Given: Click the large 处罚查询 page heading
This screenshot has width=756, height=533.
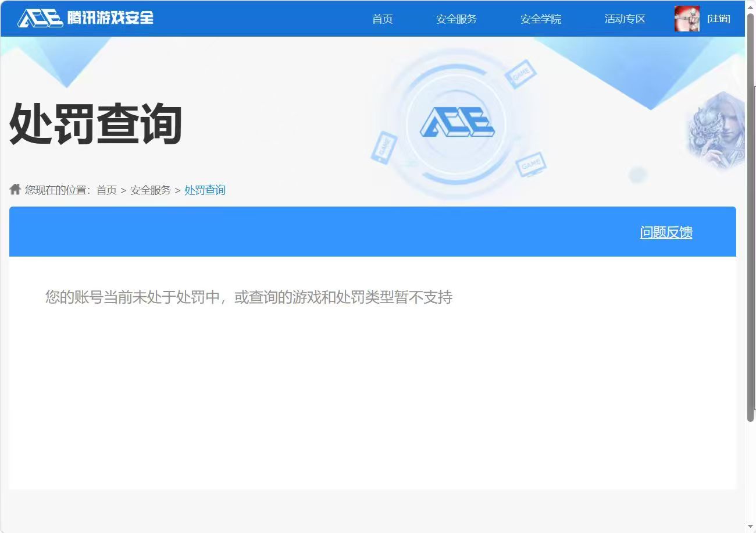Looking at the screenshot, I should click(x=96, y=124).
